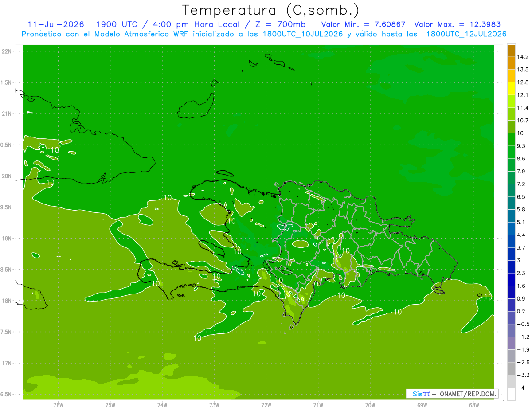Select the forecast date "11-Jul-2026"
This screenshot has height=411, width=532.
[56, 24]
